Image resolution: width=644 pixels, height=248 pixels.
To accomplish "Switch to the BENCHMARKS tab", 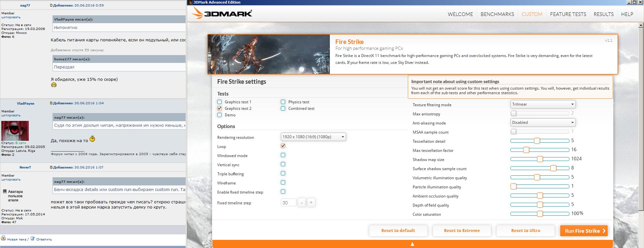I will click(497, 14).
